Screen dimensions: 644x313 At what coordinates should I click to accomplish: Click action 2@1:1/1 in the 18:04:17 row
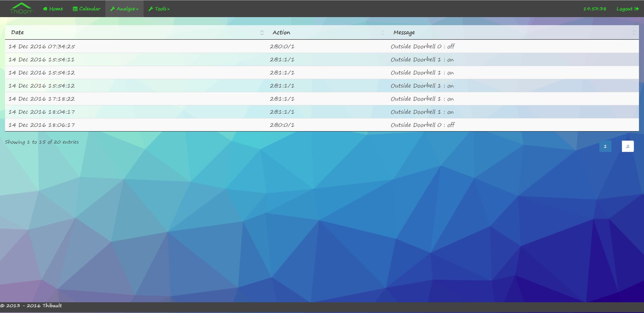(x=282, y=112)
